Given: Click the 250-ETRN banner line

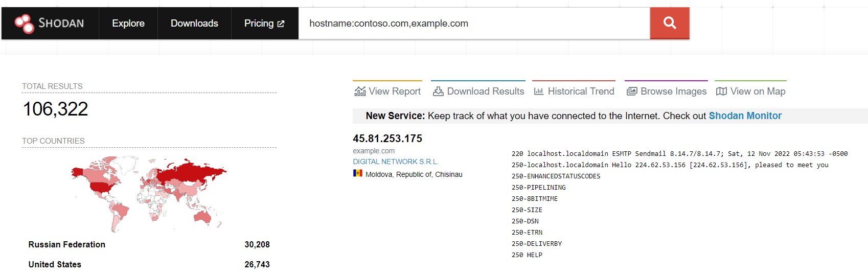Looking at the screenshot, I should 527,233.
